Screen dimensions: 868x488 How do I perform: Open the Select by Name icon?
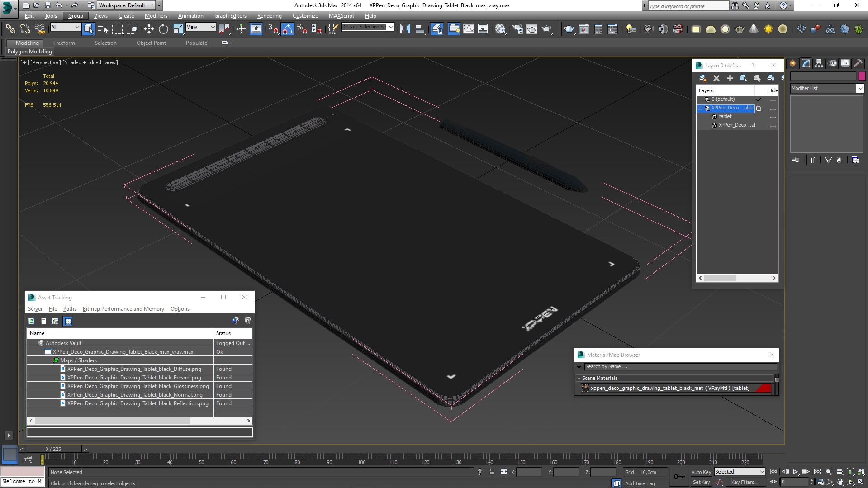[x=103, y=29]
